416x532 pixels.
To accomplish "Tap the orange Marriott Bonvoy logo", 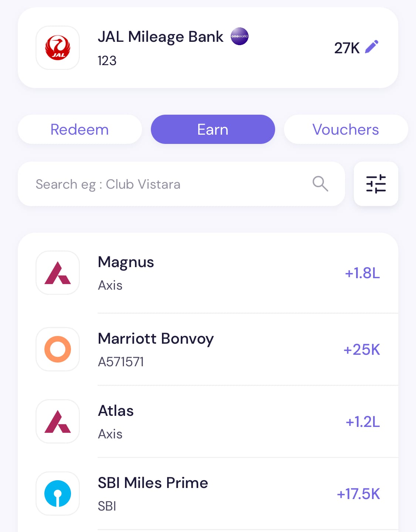I will tap(58, 349).
